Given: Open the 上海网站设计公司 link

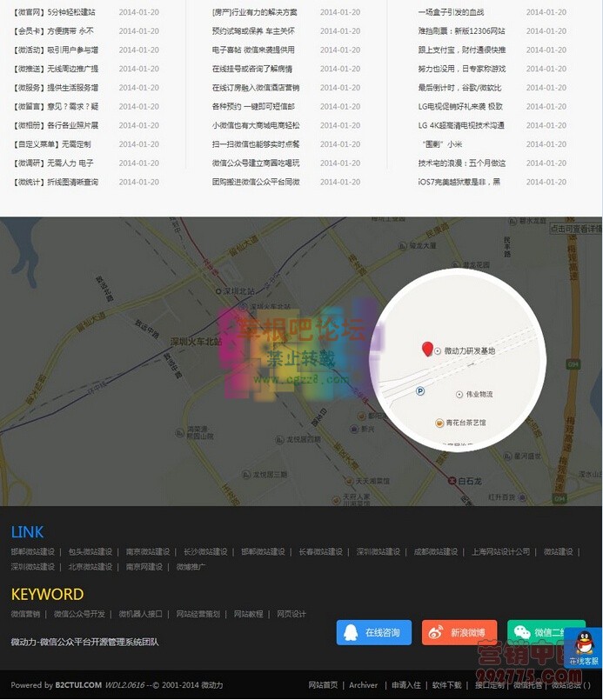Looking at the screenshot, I should pos(500,552).
